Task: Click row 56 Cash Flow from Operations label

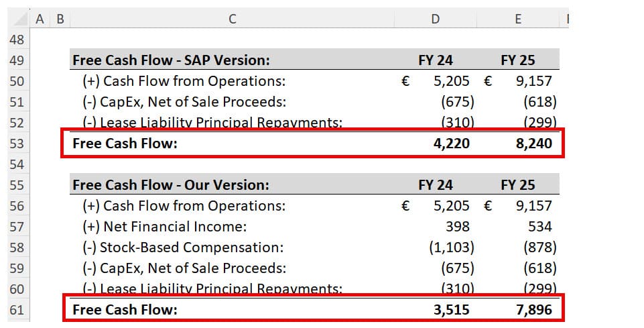Action: click(x=184, y=205)
